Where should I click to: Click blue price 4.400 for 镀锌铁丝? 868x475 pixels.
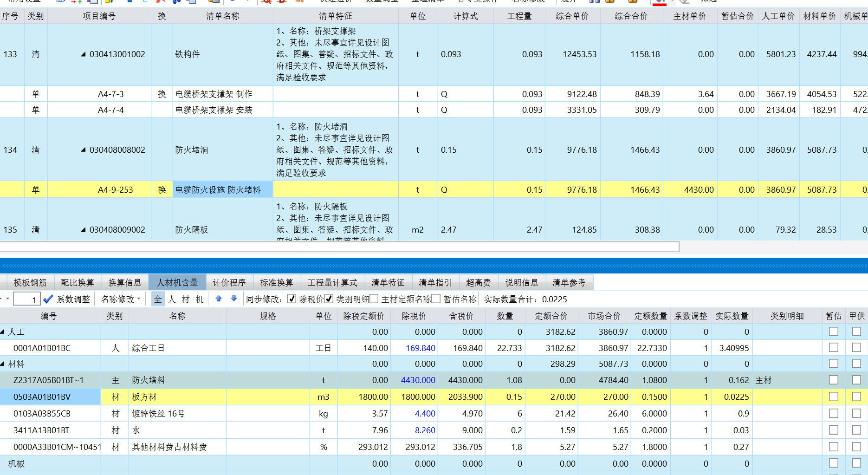[x=425, y=414]
